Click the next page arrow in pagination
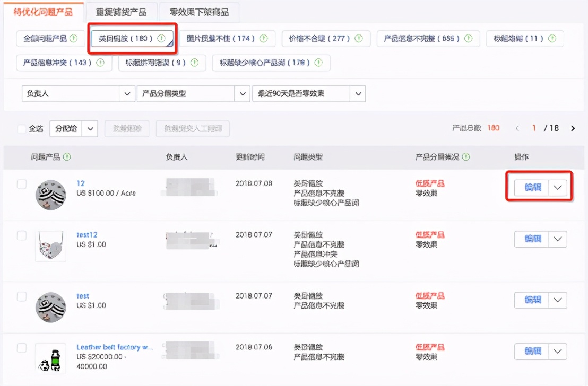 (572, 128)
